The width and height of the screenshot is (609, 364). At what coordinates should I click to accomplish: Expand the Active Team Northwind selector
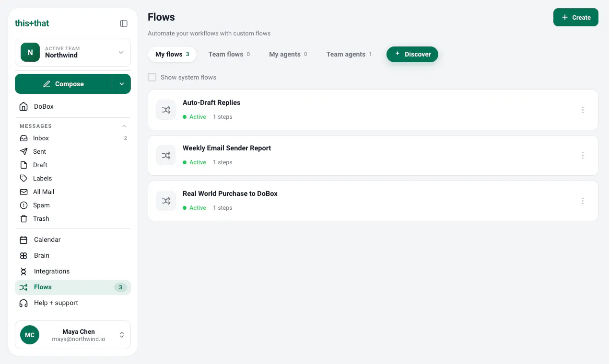coord(73,52)
